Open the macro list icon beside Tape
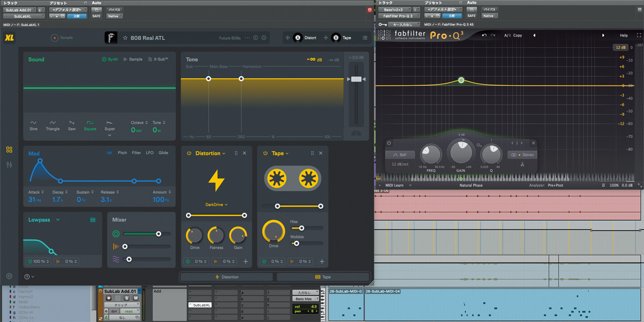 coord(365,38)
